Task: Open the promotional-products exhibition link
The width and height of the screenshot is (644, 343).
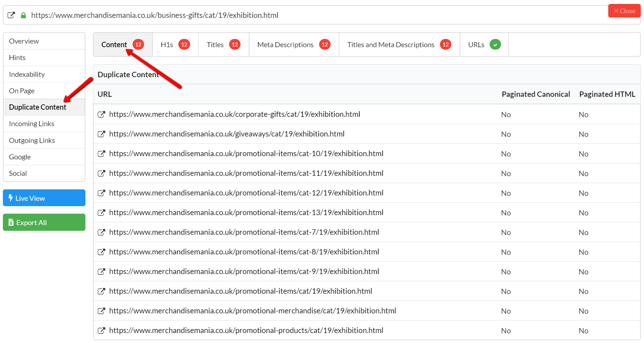Action: click(x=246, y=330)
